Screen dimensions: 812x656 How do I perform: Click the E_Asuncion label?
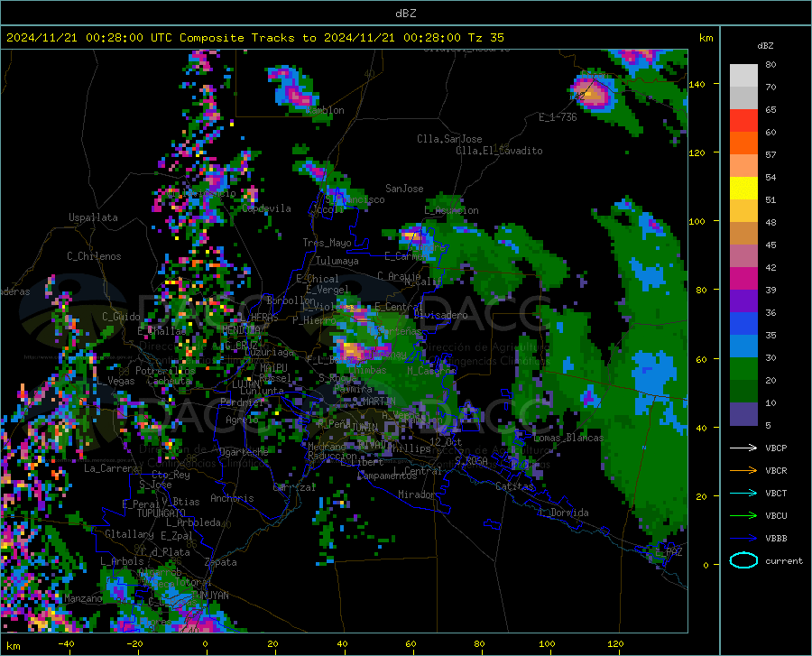tap(452, 210)
